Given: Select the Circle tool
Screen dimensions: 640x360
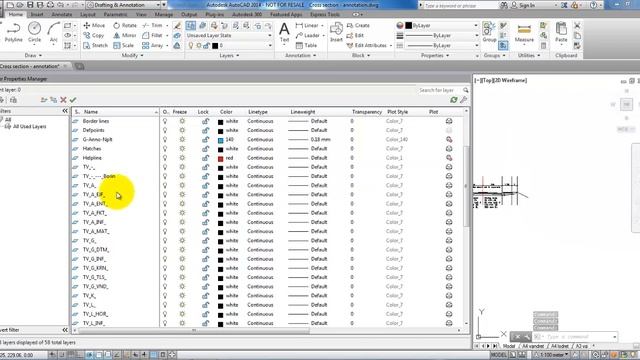Looking at the screenshot, I should 34,32.
